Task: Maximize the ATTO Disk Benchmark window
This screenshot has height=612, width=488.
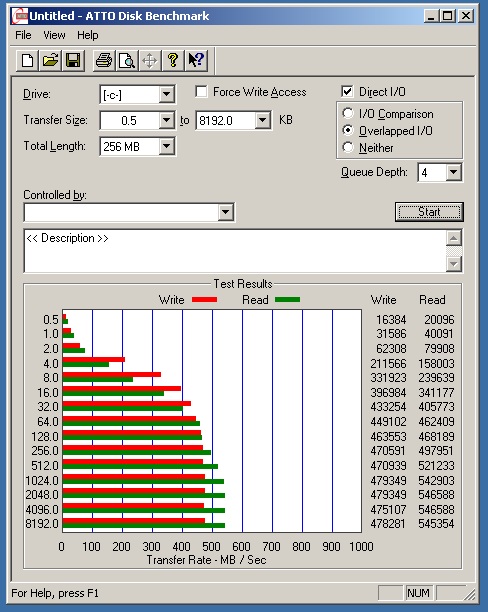Action: (x=447, y=16)
